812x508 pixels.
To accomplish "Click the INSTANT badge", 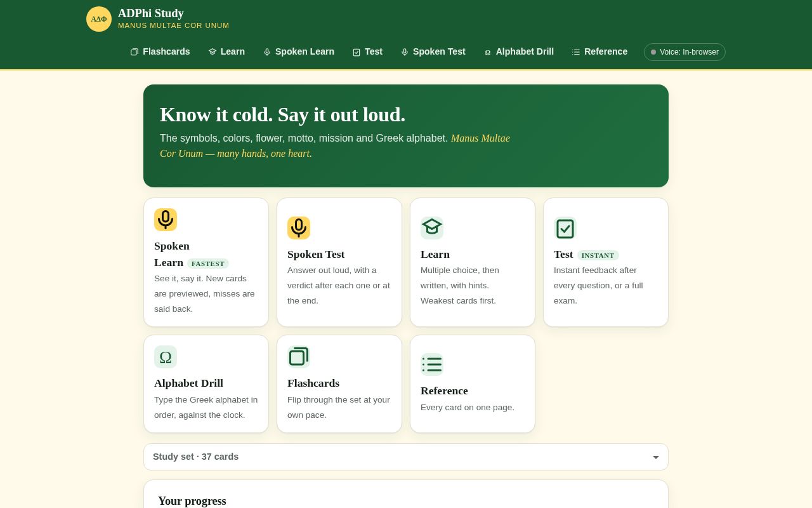I will 598,255.
